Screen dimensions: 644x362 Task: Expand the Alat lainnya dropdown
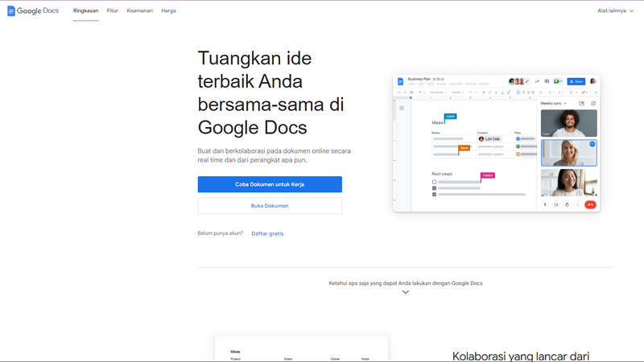click(x=615, y=10)
